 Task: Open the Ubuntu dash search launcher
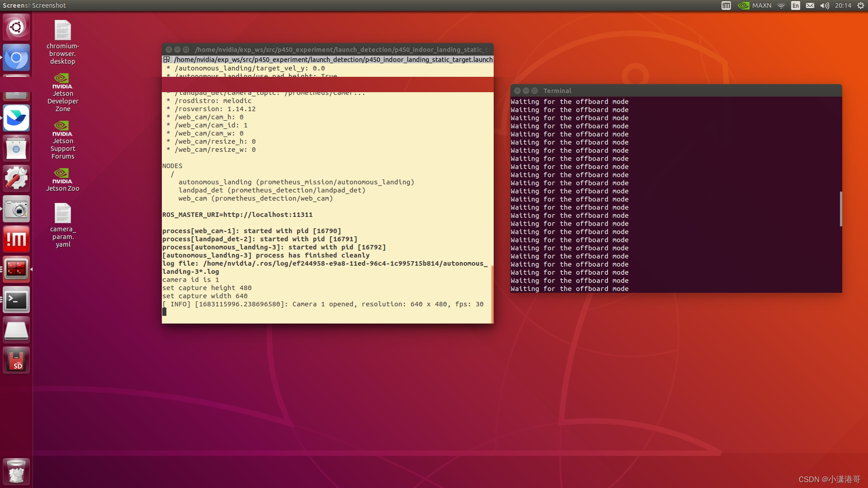pos(16,27)
